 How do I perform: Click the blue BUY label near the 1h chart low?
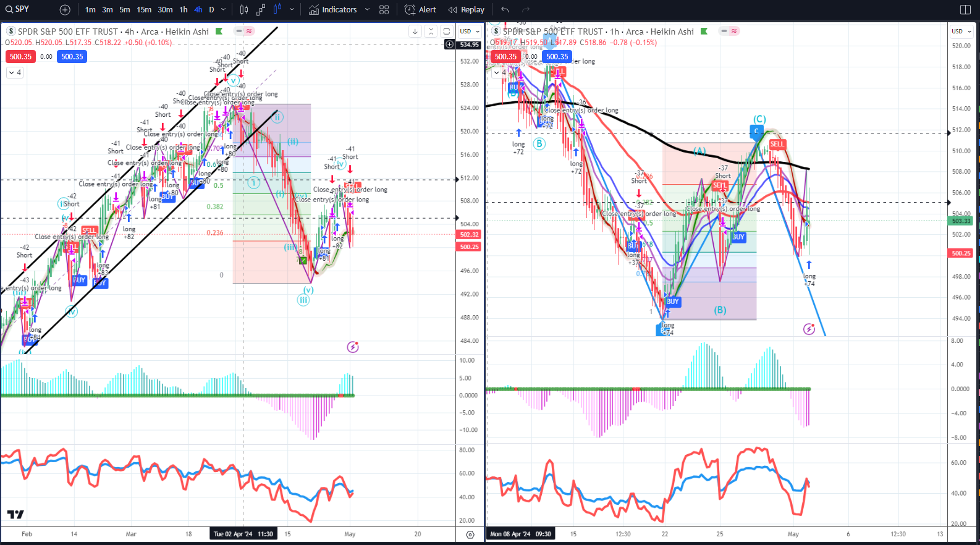click(672, 302)
